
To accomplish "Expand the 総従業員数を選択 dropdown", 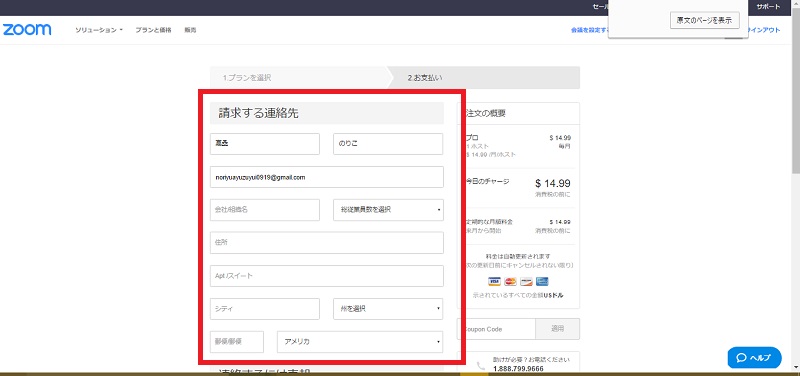I will click(x=388, y=210).
